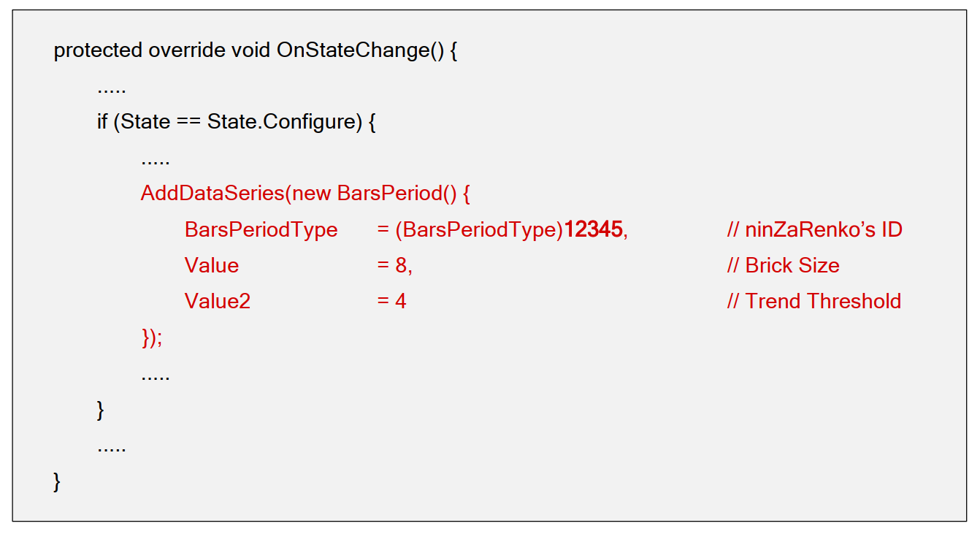Click the (BarsPeriodType) cast expression
The height and width of the screenshot is (534, 980).
tap(479, 230)
